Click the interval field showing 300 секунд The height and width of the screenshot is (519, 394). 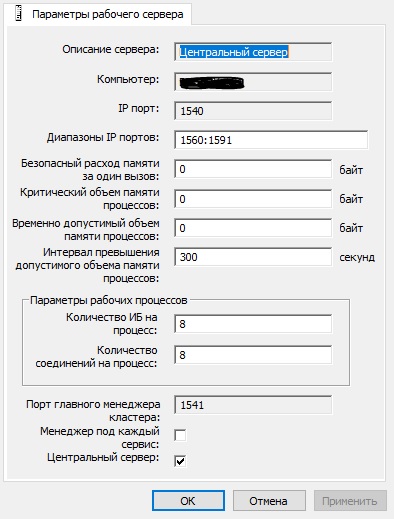coord(253,257)
